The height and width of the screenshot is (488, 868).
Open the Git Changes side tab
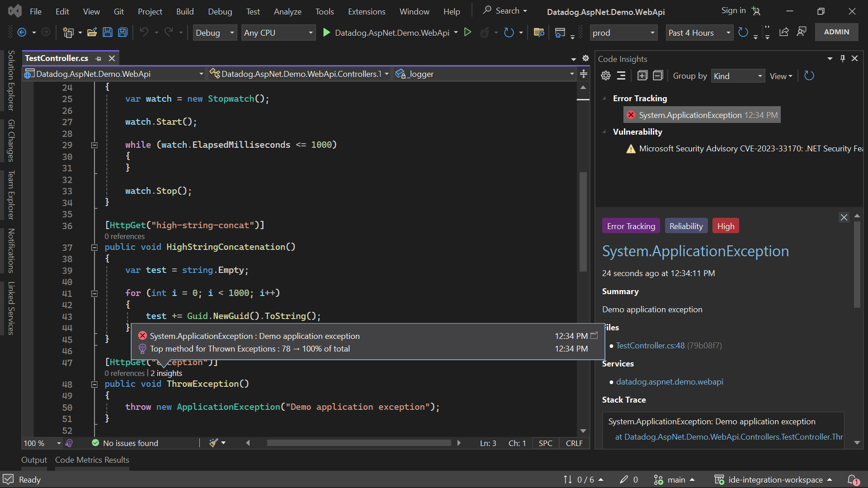[11, 141]
